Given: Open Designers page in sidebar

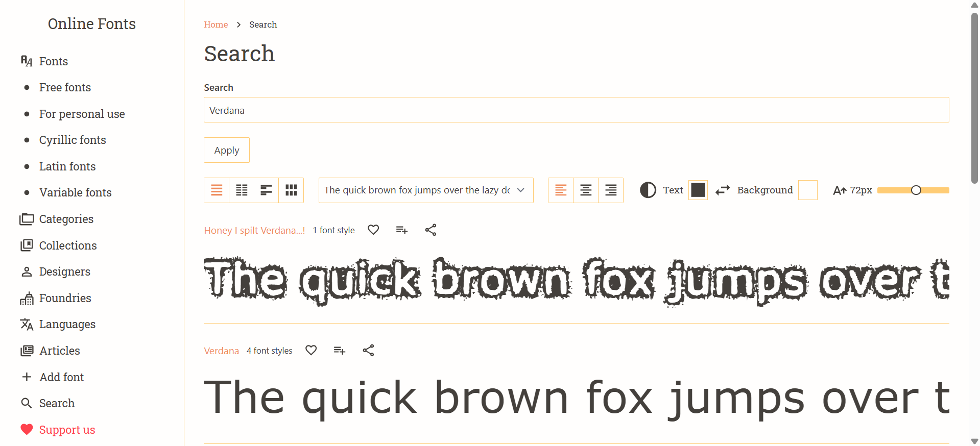Looking at the screenshot, I should coord(64,271).
